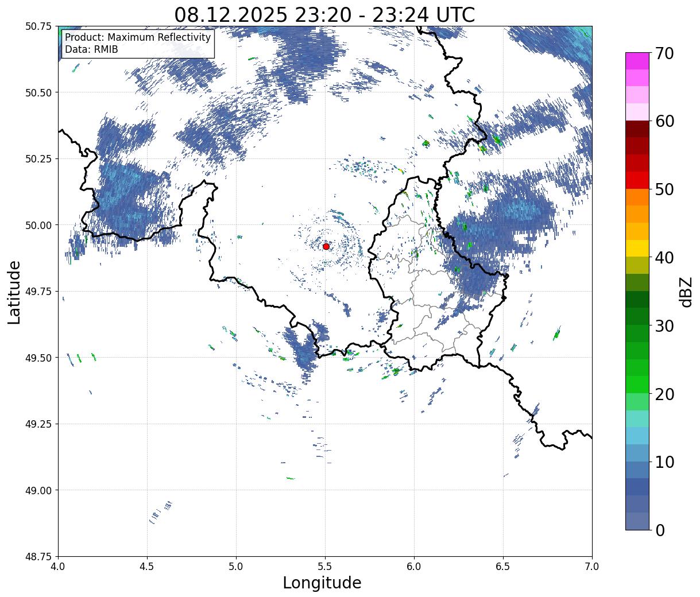The height and width of the screenshot is (597, 700).
Task: Click latitude tick label 49.00
Action: (38, 490)
